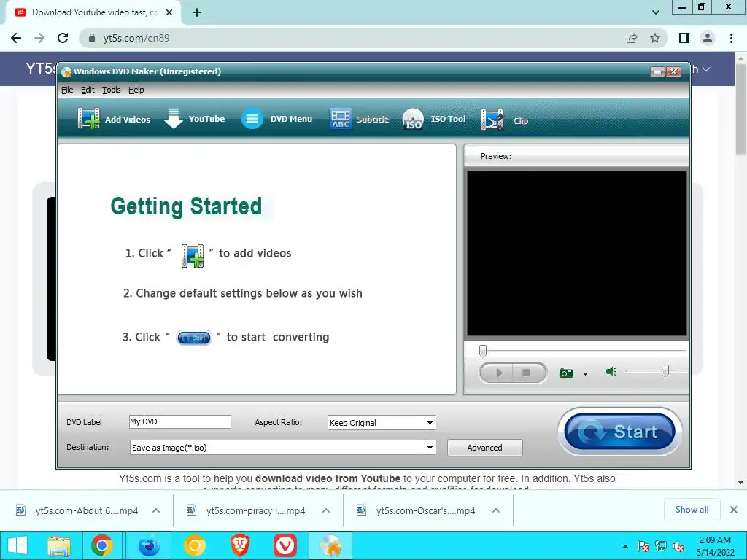Open the File menu
Viewport: 747px width, 560px height.
pyautogui.click(x=67, y=90)
